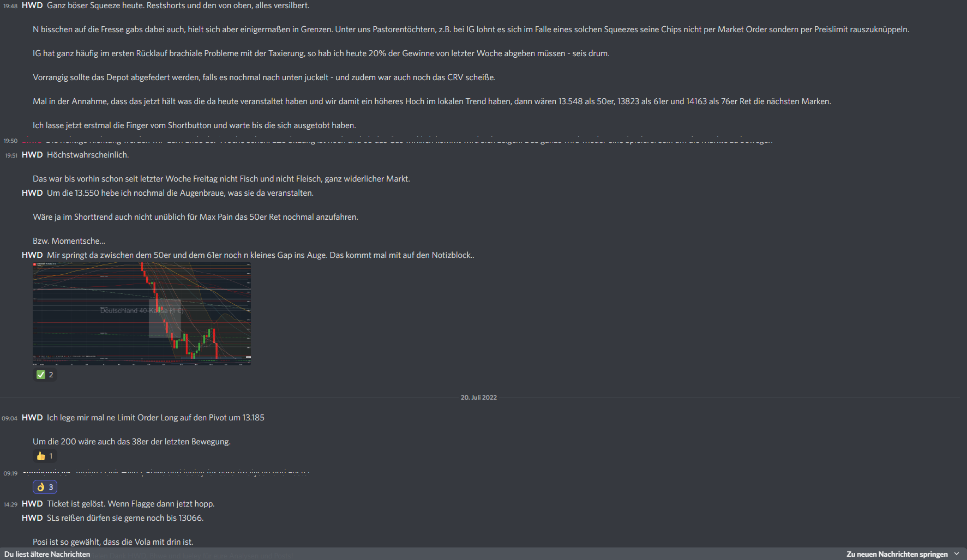Click HWD name before 'Ich lege mir mal'
The width and height of the screenshot is (967, 560).
pyautogui.click(x=32, y=418)
